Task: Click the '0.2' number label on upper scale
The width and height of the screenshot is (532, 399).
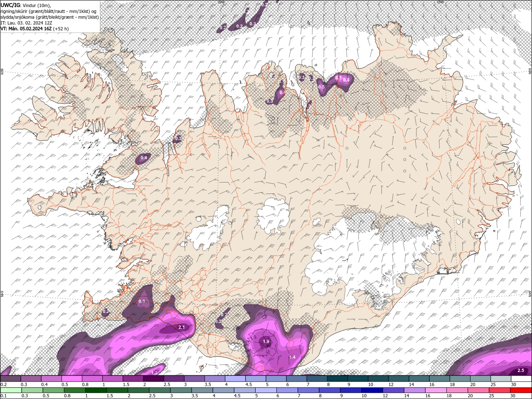Action: pos(4,384)
